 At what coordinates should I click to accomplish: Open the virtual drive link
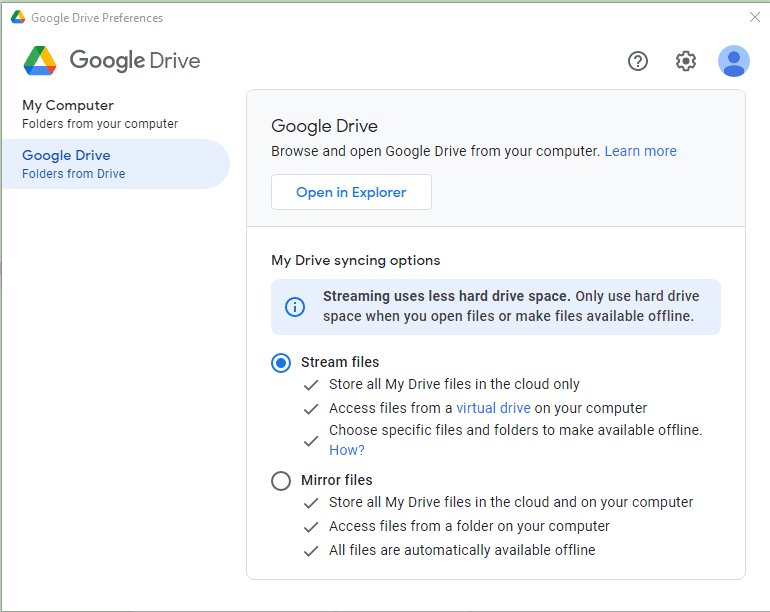(x=493, y=408)
